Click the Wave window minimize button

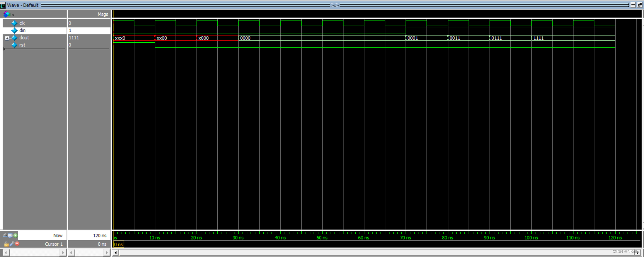[633, 5]
